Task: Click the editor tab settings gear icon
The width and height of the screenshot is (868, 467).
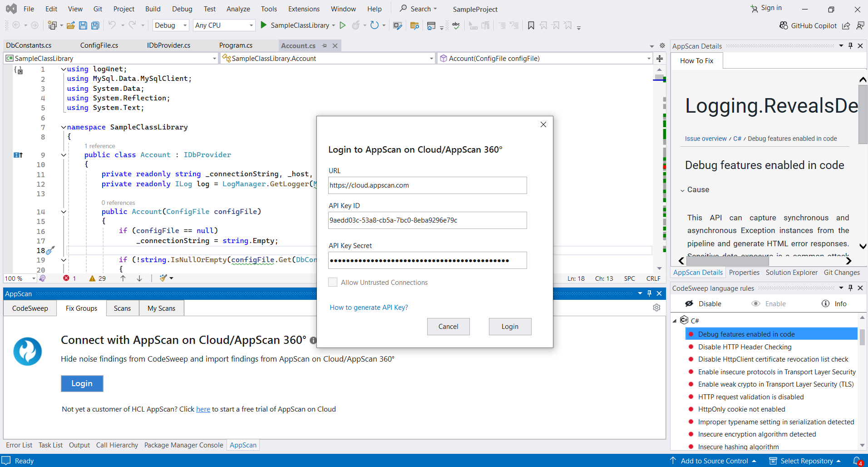Action: (x=662, y=45)
